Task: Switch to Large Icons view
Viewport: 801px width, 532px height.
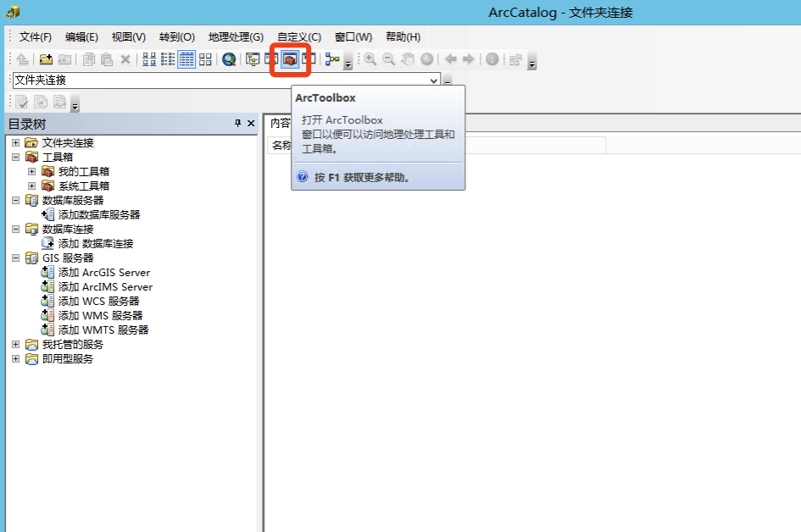Action: (149, 59)
